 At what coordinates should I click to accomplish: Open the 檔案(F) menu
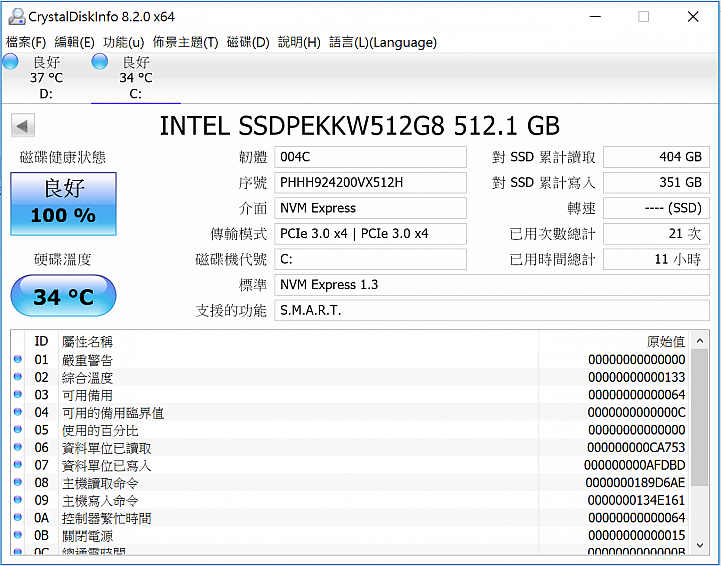26,42
